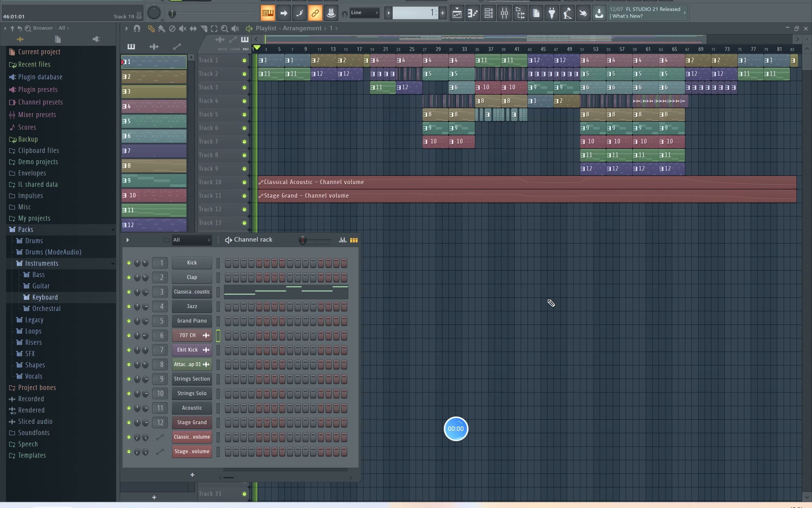Select the Mute tool in Playlist
812x508 pixels.
click(x=182, y=29)
